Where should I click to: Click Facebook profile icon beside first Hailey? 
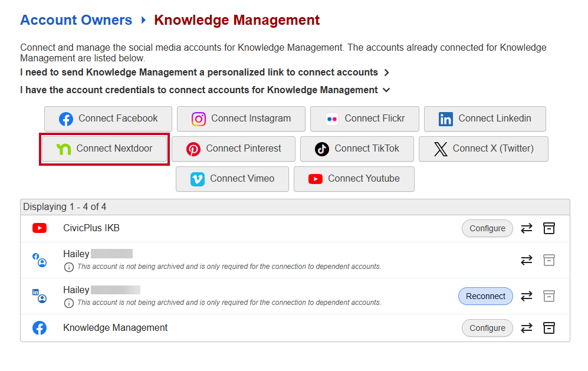point(40,260)
